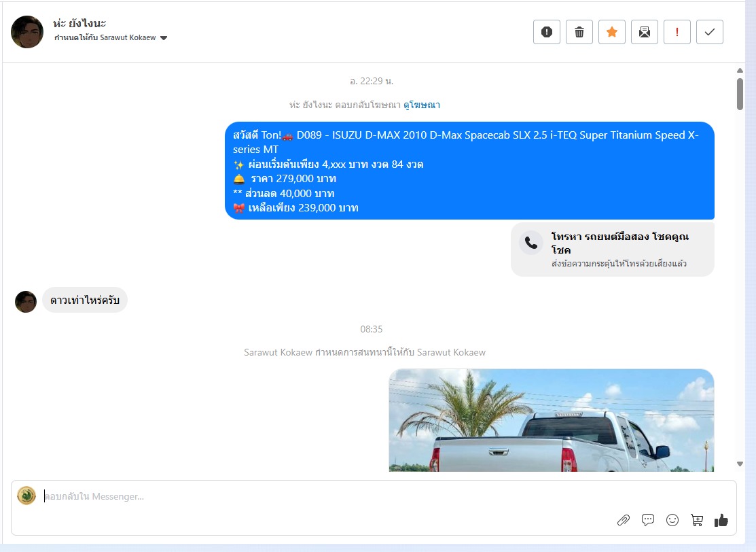Click the ISUZU D-MAX ad message bubble
The width and height of the screenshot is (756, 552).
click(x=469, y=171)
